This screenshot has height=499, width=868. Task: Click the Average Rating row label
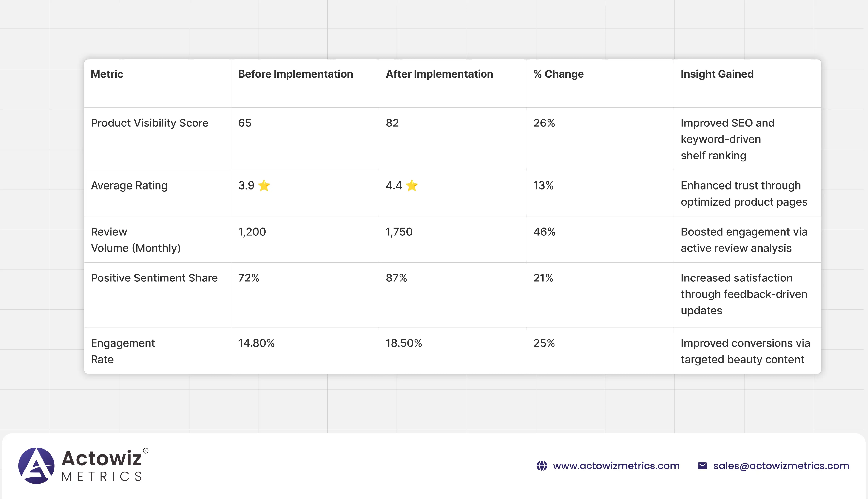point(129,185)
